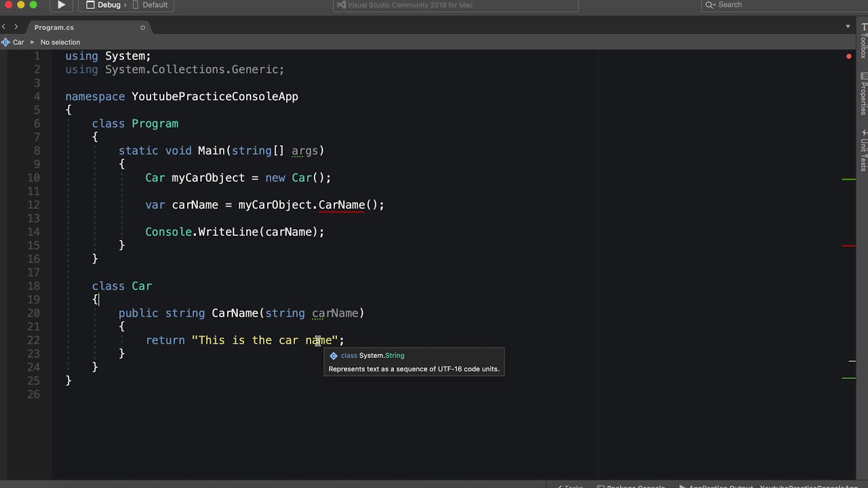
Task: Click line number 12 in the gutter
Action: pyautogui.click(x=35, y=205)
